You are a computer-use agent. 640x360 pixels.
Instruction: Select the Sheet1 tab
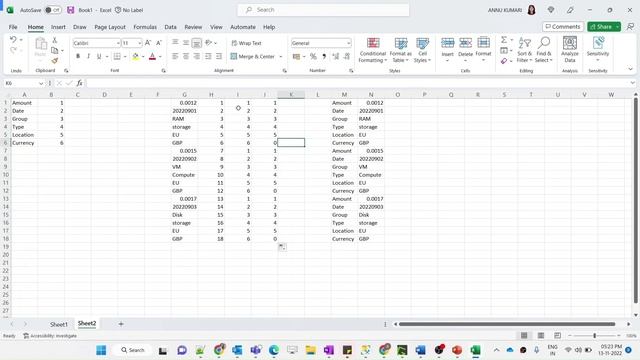pos(59,324)
